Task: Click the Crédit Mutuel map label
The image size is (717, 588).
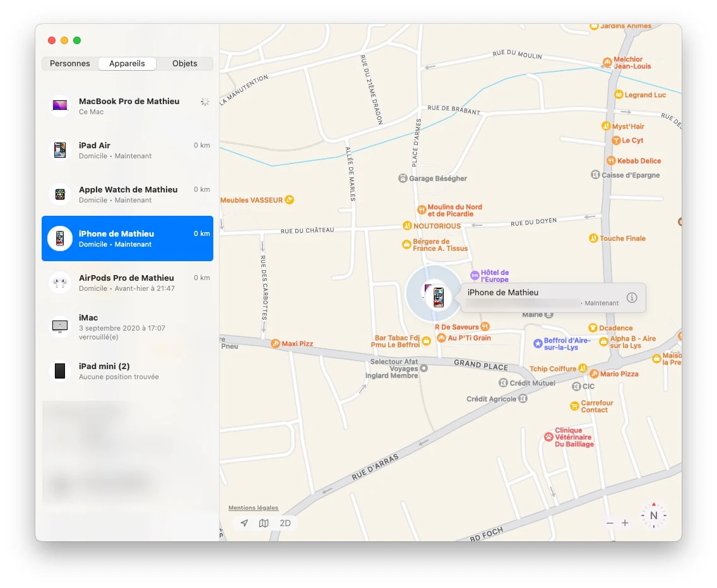Action: coord(532,383)
